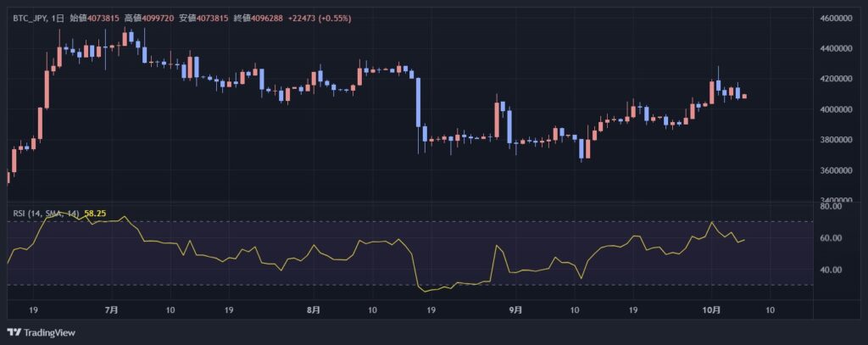Select the BTC_JPY symbol label
The height and width of the screenshot is (345, 868).
click(x=31, y=18)
